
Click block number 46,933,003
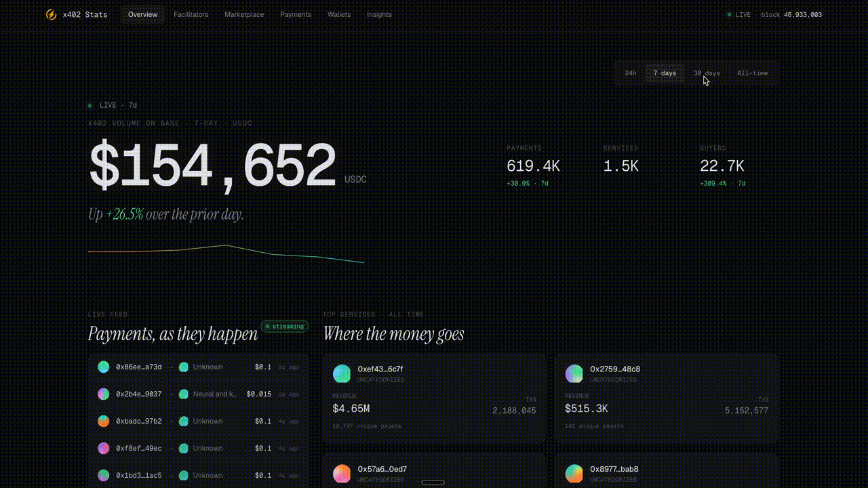coord(803,14)
